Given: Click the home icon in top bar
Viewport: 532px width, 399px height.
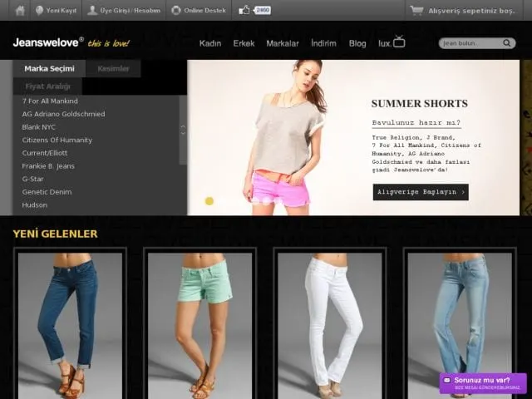Looking at the screenshot, I should click(x=20, y=11).
